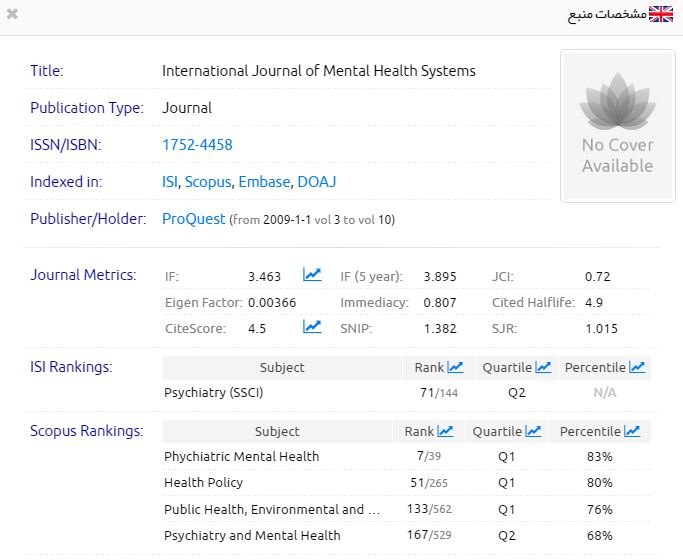Click the IF trend chart icon
The image size is (683, 560).
(x=312, y=275)
